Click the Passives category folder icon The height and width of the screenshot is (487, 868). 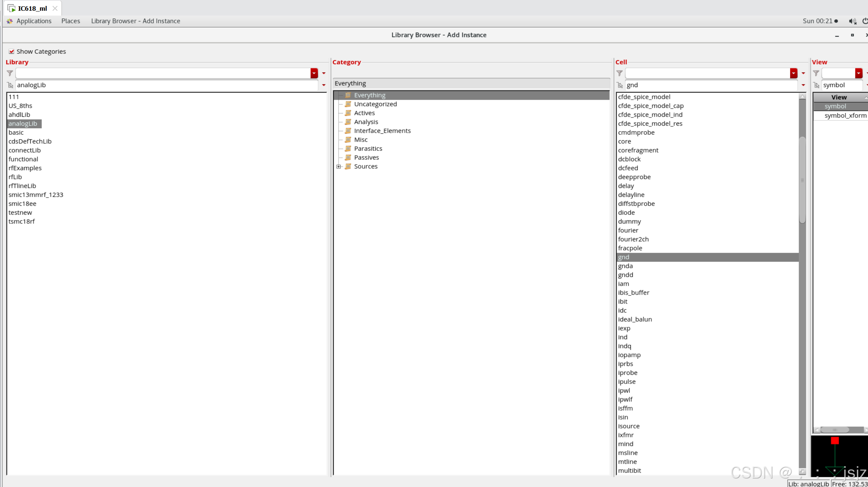[348, 158]
